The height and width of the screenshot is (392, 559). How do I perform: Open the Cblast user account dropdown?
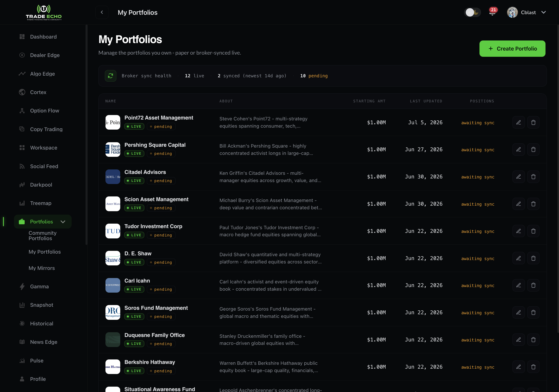(x=526, y=12)
